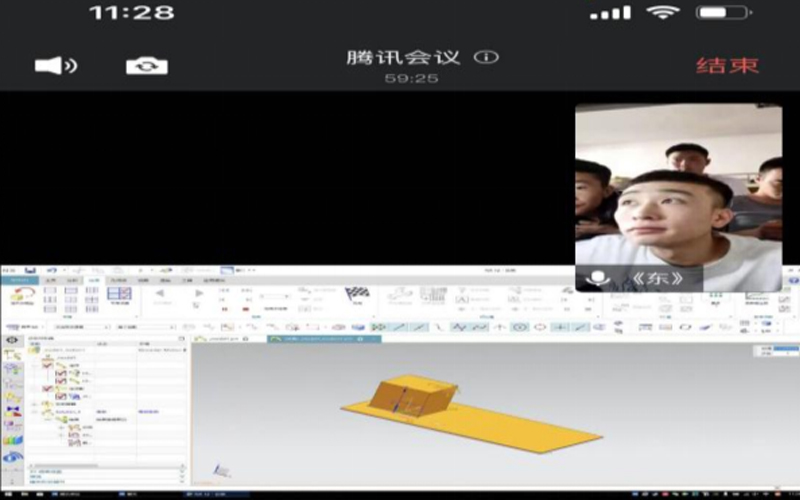
Task: Open the first selection filter dropdown
Action: point(82,327)
